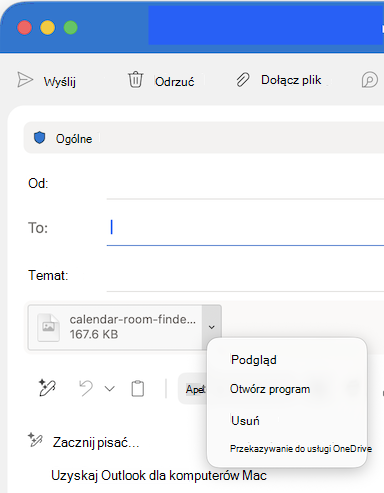The height and width of the screenshot is (493, 384).
Task: Click the Od sender field
Action: [x=245, y=183]
